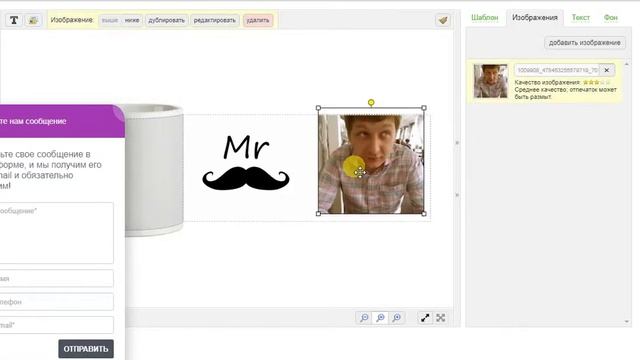
Task: Click the bottom-left resize handle of photo
Action: tap(318, 213)
